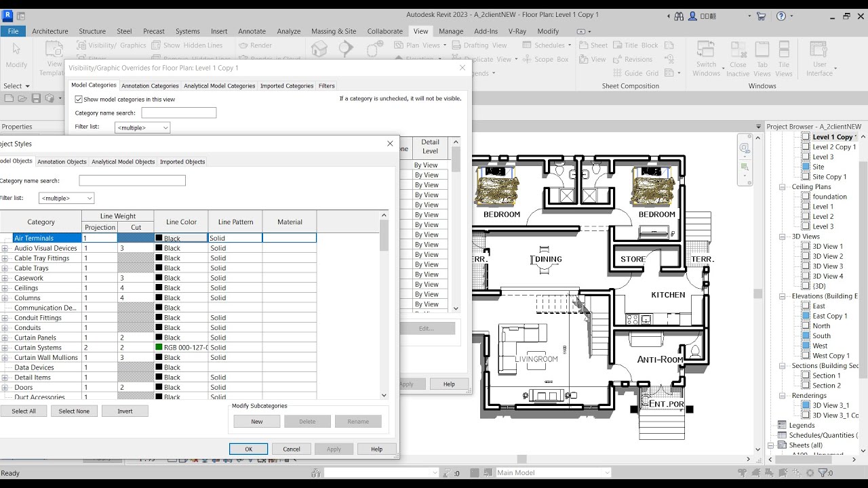
Task: Open the Annotation Categories tab
Action: pos(151,86)
